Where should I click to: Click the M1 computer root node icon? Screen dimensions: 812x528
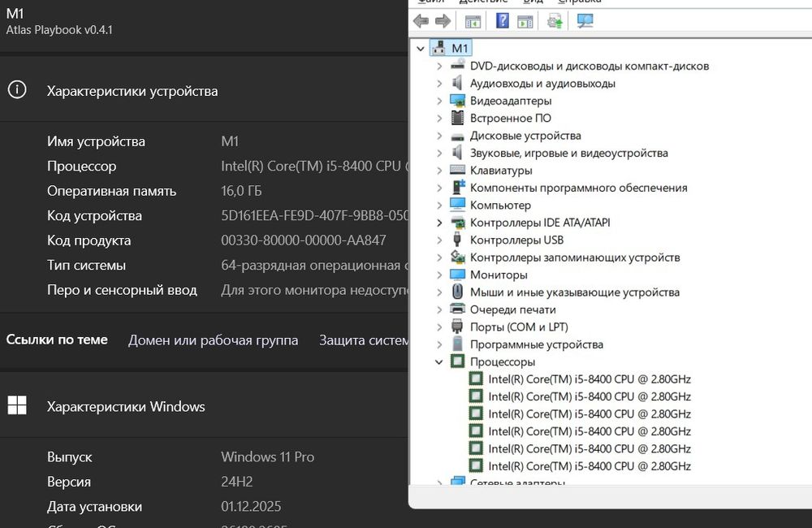tap(438, 48)
